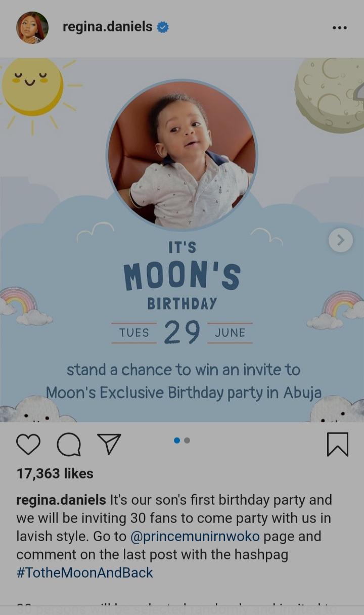
Task: Select the second carousel page dot
Action: tap(187, 441)
